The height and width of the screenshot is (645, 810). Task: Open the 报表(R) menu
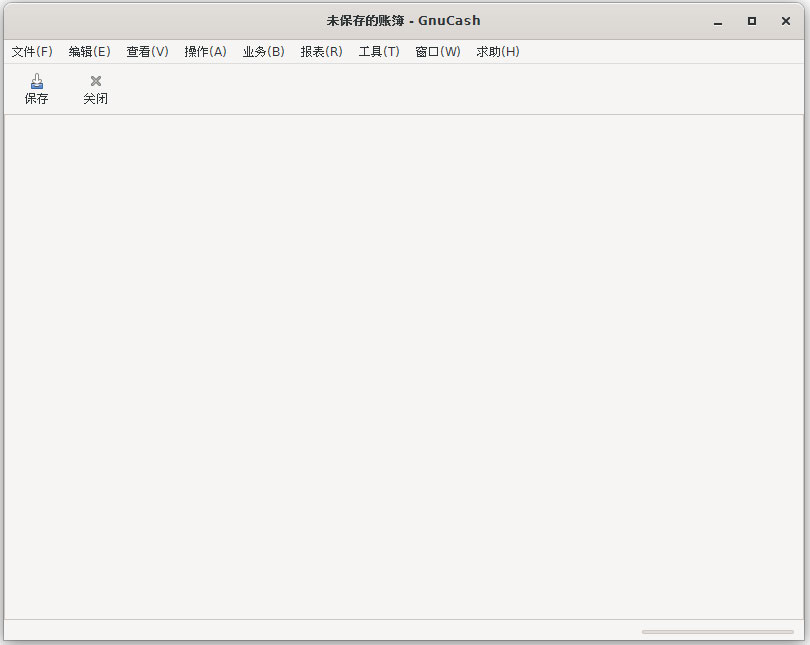(321, 52)
